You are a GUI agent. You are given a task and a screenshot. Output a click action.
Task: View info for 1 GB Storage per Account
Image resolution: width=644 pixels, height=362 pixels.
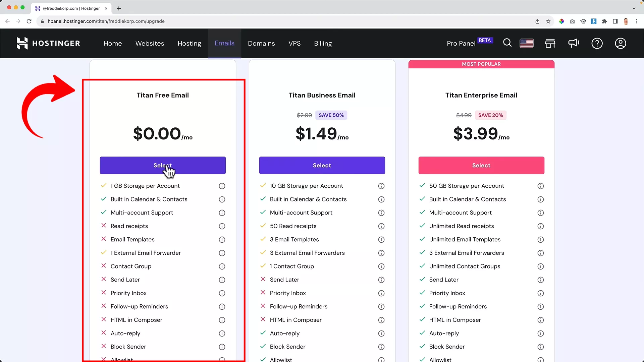[222, 186]
